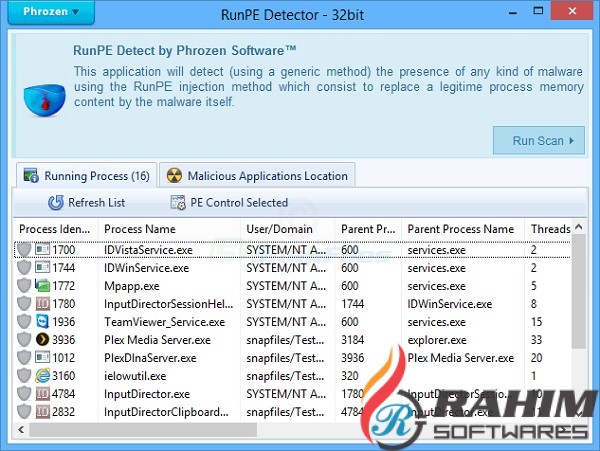Click shield icon for process 3160
600x451 pixels.
coord(24,376)
